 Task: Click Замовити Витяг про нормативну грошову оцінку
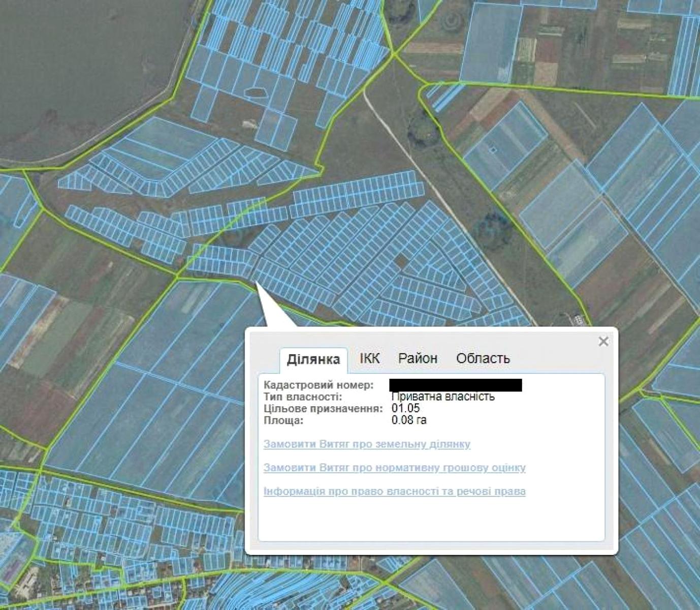pos(394,468)
